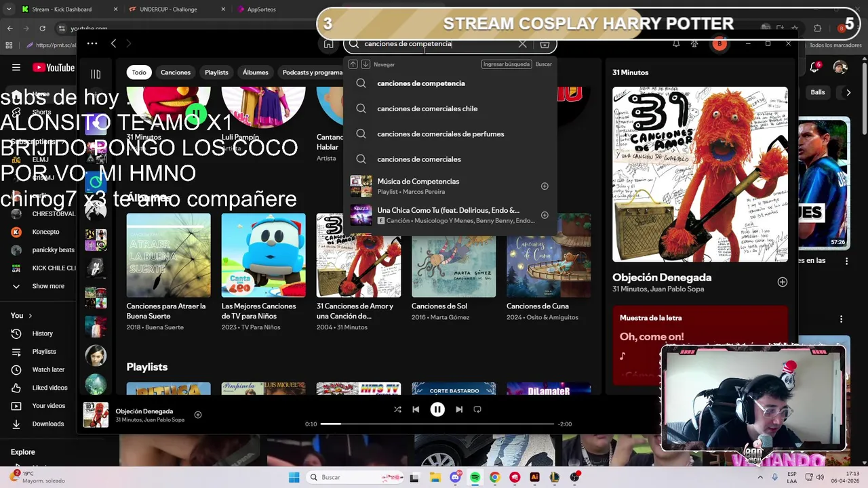The width and height of the screenshot is (868, 488).
Task: Select the Todo filter chip
Action: 139,73
